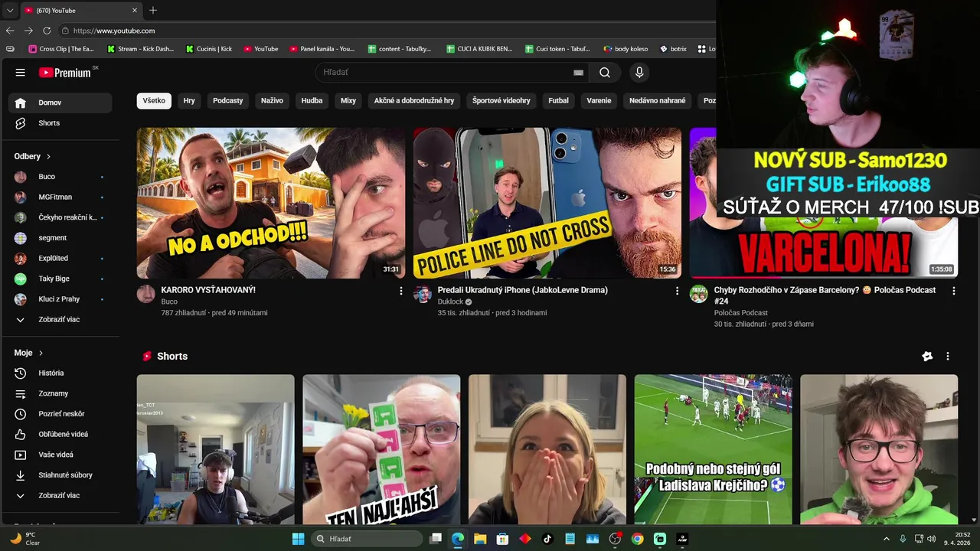Start voice search with microphone icon
The width and height of the screenshot is (980, 551).
[x=639, y=73]
